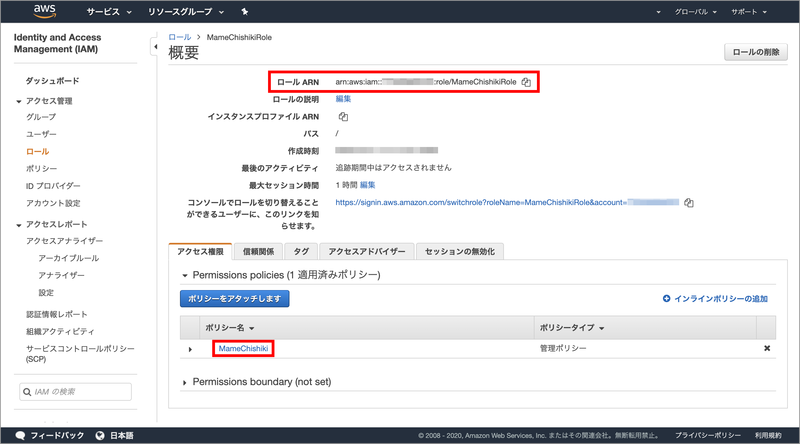Expand the Permissions boundary section
Screen dimensions: 800x444
click(185, 382)
